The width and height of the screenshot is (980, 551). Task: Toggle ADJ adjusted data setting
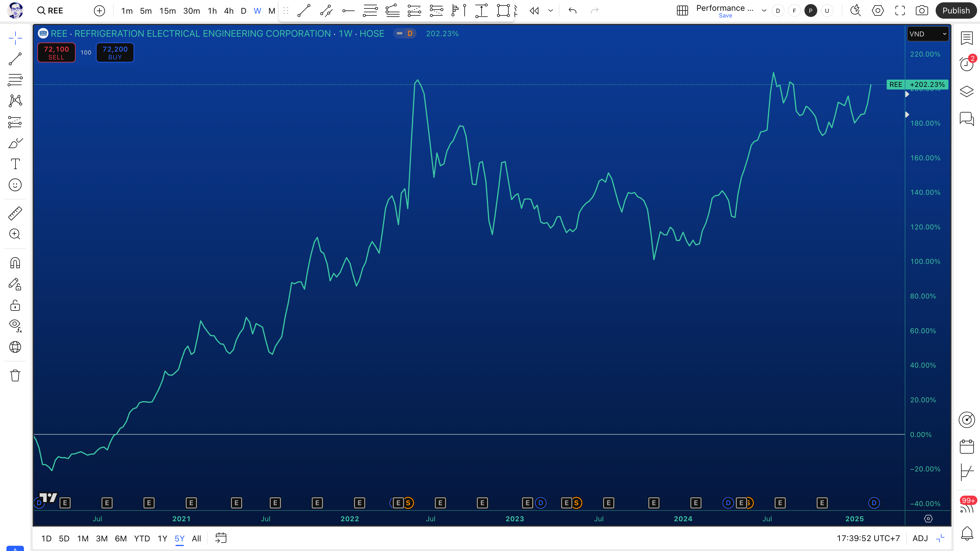coord(920,538)
